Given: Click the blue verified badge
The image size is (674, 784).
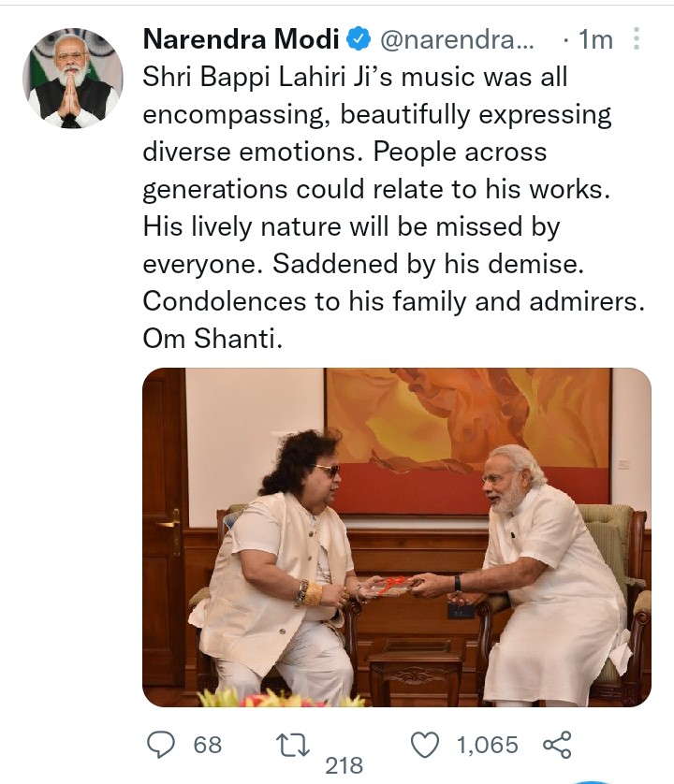Looking at the screenshot, I should (359, 39).
